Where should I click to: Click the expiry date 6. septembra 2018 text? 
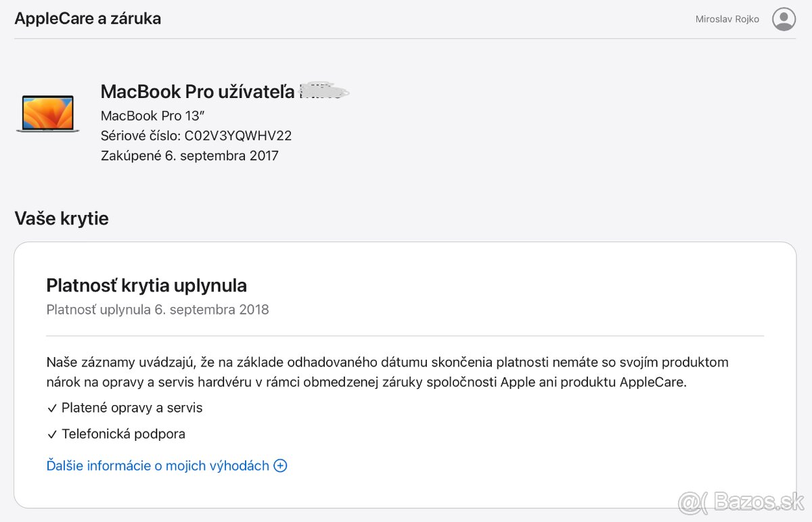pos(157,309)
